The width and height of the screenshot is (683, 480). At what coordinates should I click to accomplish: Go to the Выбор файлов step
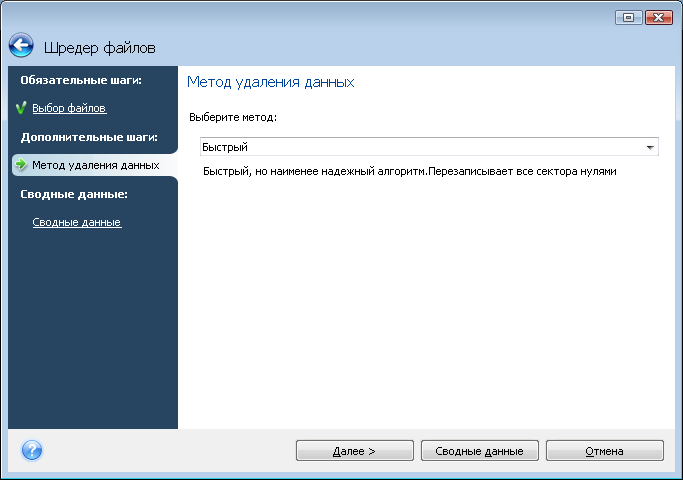[69, 108]
